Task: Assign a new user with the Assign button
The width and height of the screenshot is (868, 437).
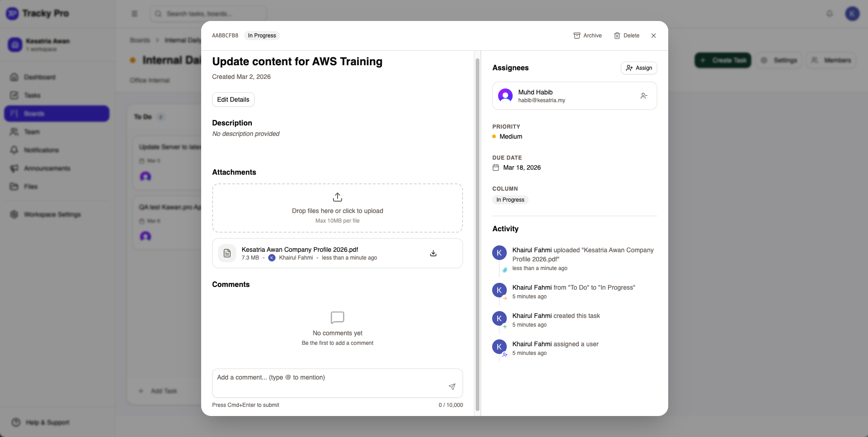Action: click(x=639, y=68)
